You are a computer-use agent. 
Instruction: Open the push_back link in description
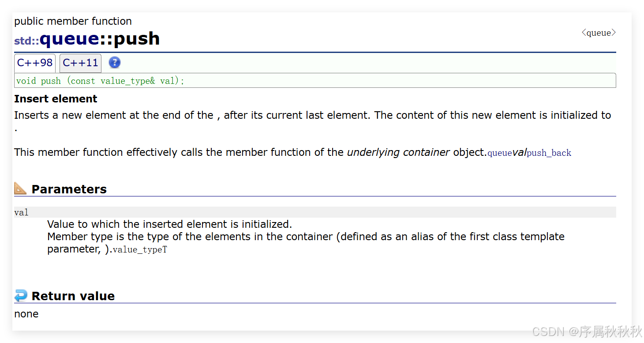[549, 153]
